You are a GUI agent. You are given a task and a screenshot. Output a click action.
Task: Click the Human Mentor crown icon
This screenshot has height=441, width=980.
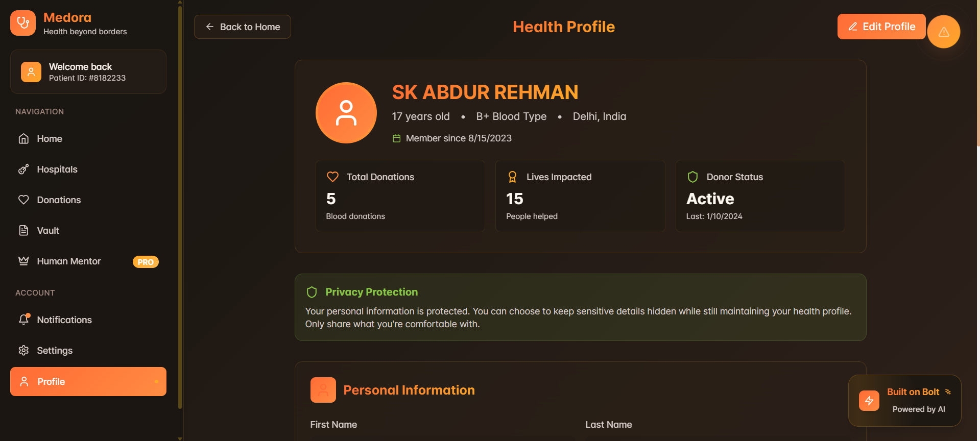[x=23, y=261]
